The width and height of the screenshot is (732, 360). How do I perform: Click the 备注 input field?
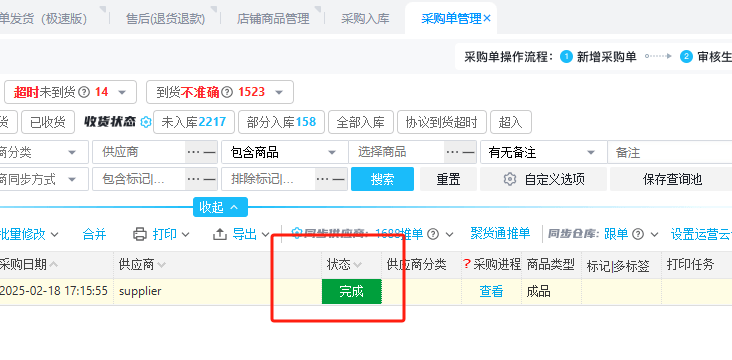[x=670, y=152]
